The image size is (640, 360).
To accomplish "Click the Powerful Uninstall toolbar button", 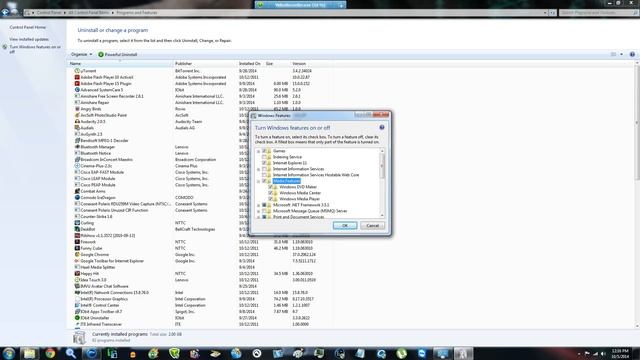I will (118, 54).
